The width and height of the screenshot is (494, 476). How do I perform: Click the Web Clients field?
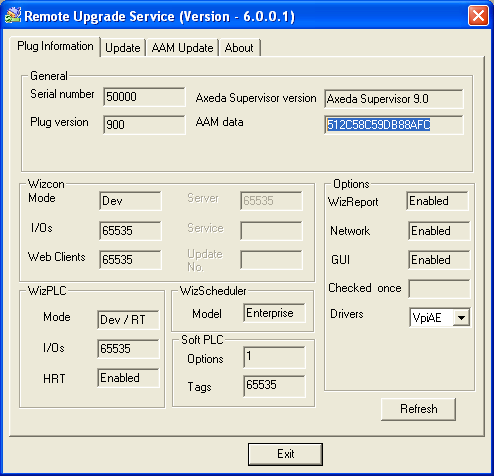[x=130, y=260]
